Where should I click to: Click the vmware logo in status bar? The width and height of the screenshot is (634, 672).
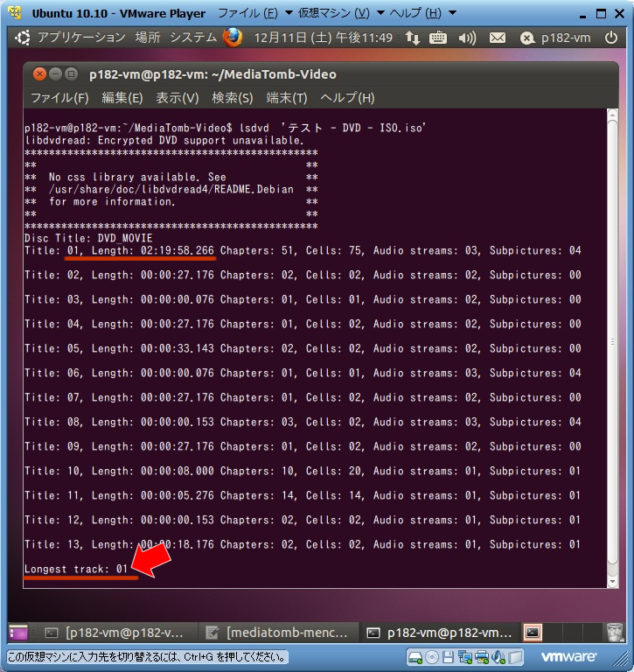pos(568,657)
